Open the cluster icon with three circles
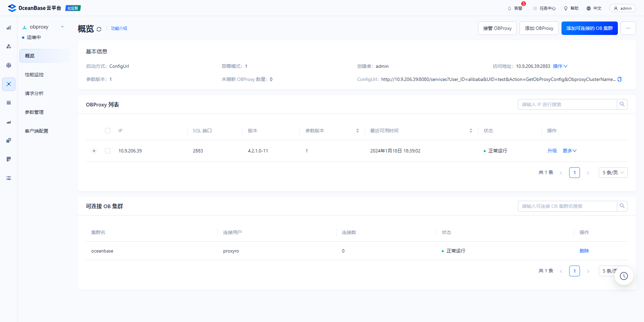This screenshot has height=322, width=644. tap(9, 46)
